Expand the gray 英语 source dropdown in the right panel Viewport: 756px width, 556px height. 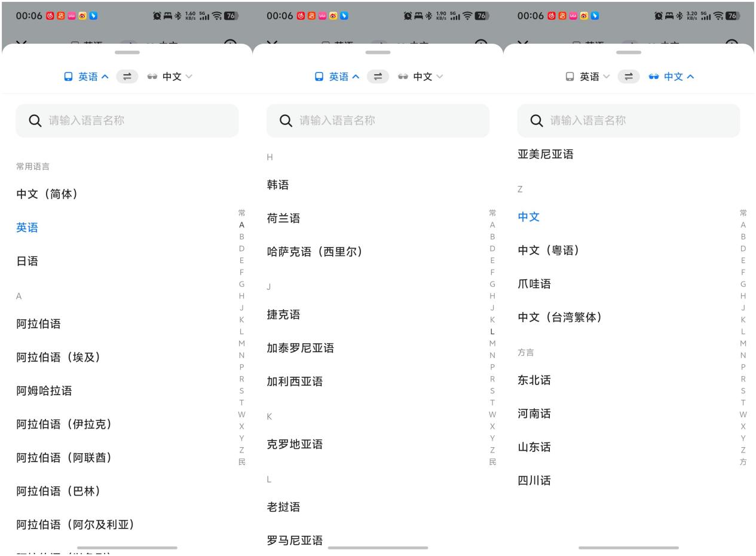[x=595, y=77]
